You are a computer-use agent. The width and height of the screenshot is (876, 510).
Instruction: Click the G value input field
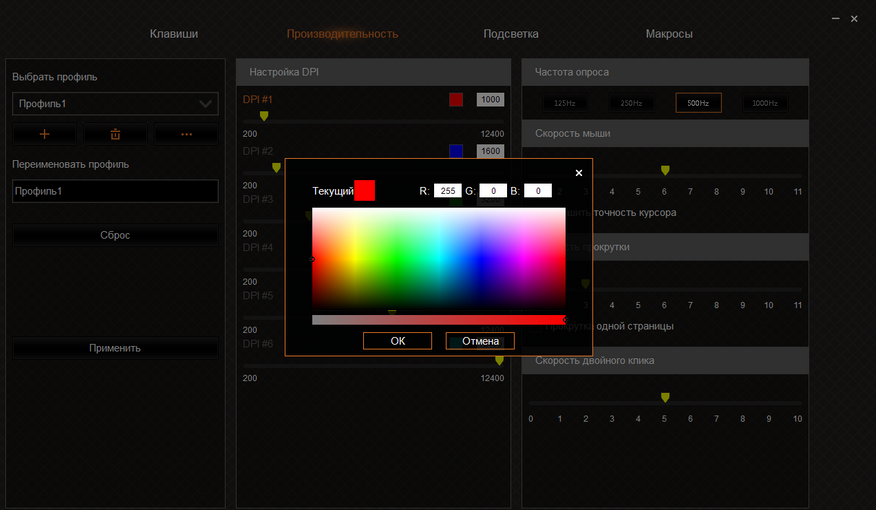click(493, 190)
